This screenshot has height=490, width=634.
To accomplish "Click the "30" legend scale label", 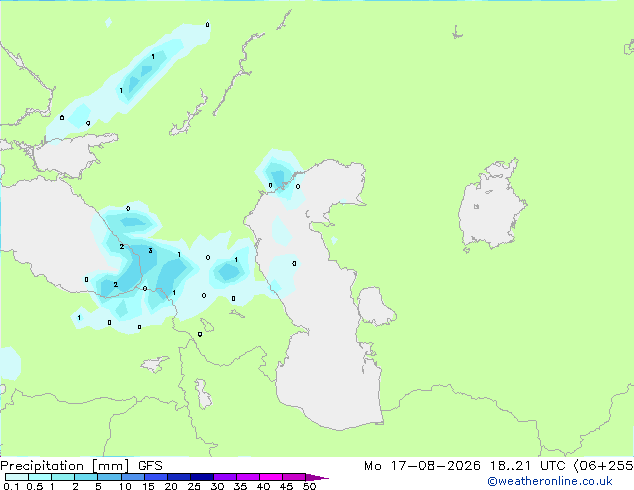I will 217,486.
